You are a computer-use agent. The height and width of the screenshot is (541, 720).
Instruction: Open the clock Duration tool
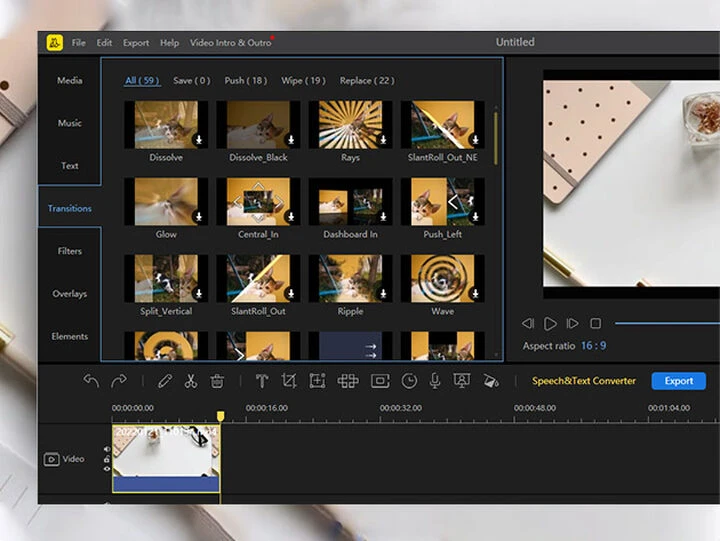pyautogui.click(x=409, y=381)
